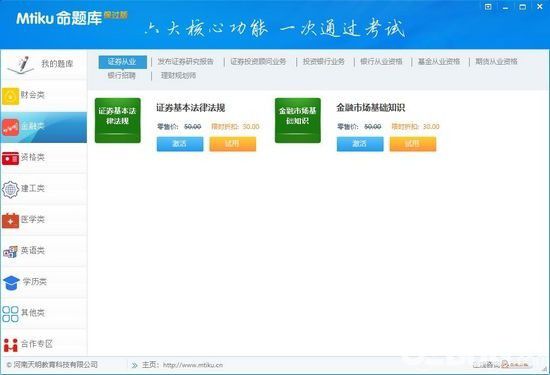Open the 其他类 grid squares icon
The image size is (550, 375).
11,314
